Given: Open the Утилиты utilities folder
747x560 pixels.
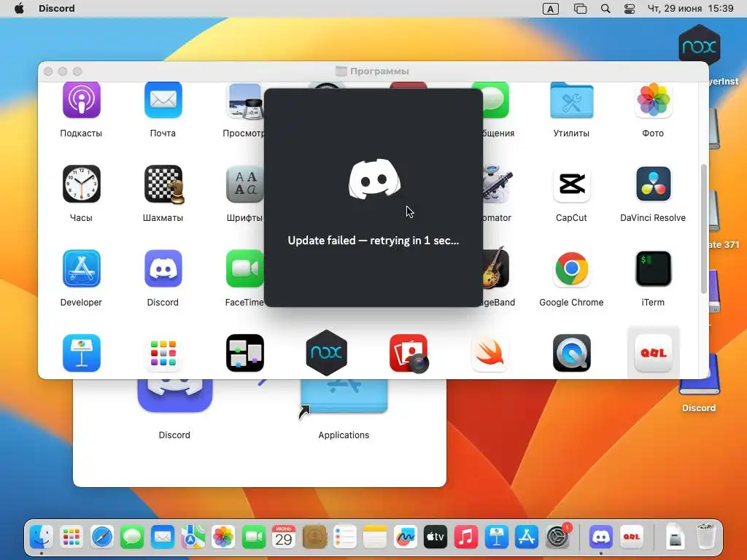Looking at the screenshot, I should click(571, 101).
